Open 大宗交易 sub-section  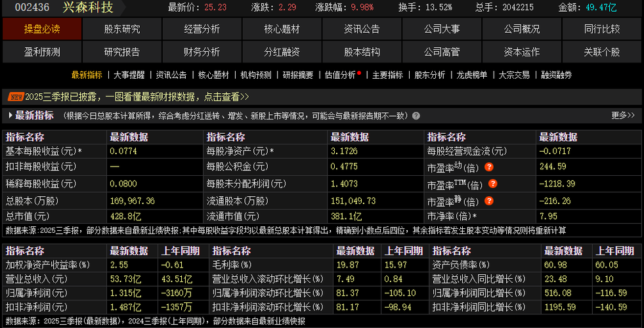click(514, 75)
